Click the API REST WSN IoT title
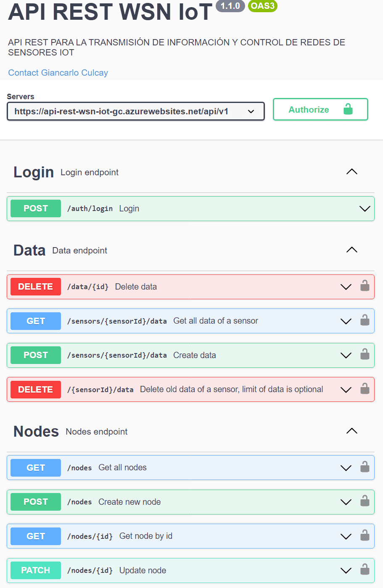 point(110,12)
